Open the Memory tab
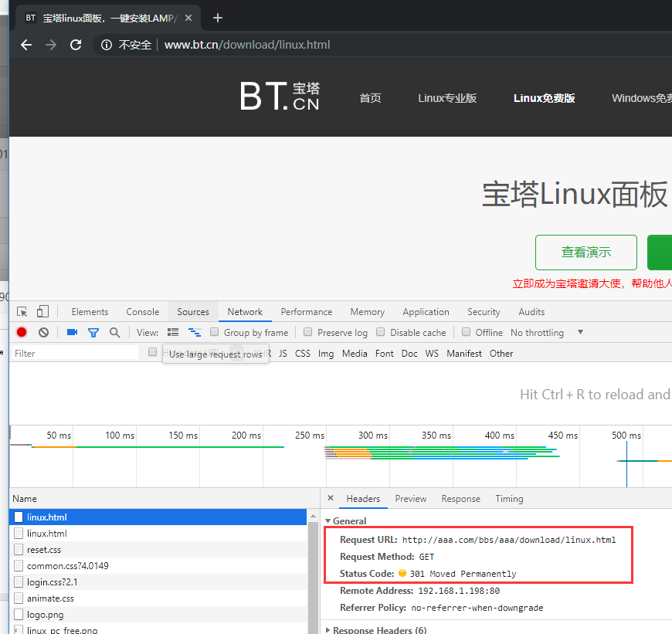The image size is (672, 634). click(368, 312)
